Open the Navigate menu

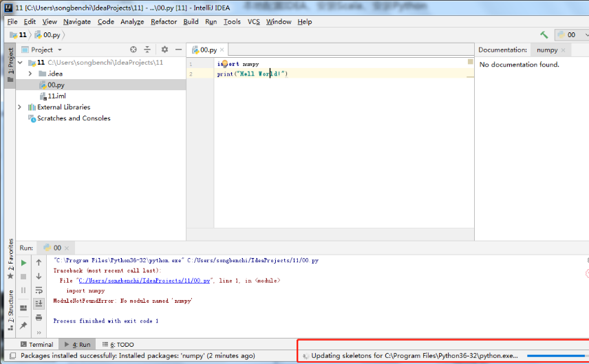[x=77, y=22]
